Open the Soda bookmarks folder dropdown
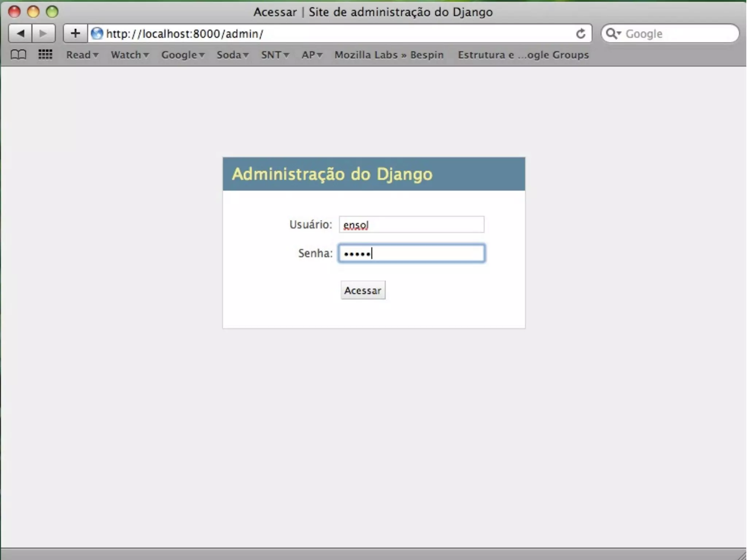Viewport: 747px width, 560px height. (233, 55)
